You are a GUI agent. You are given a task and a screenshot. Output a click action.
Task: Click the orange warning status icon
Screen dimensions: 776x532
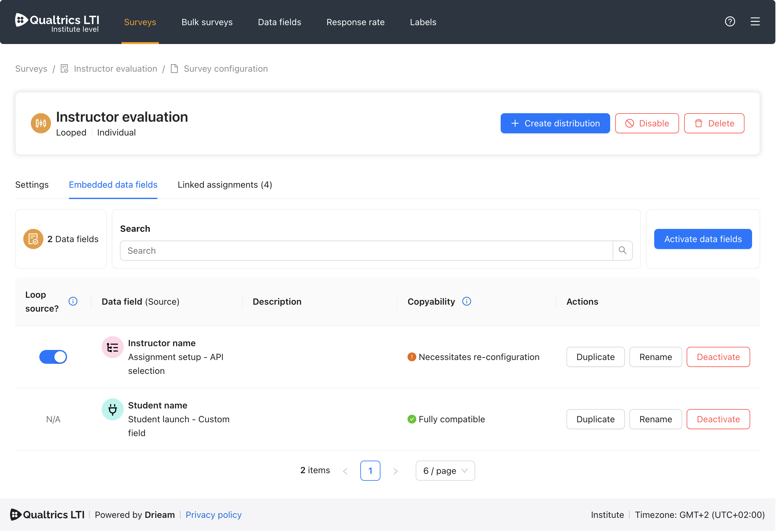click(x=412, y=357)
